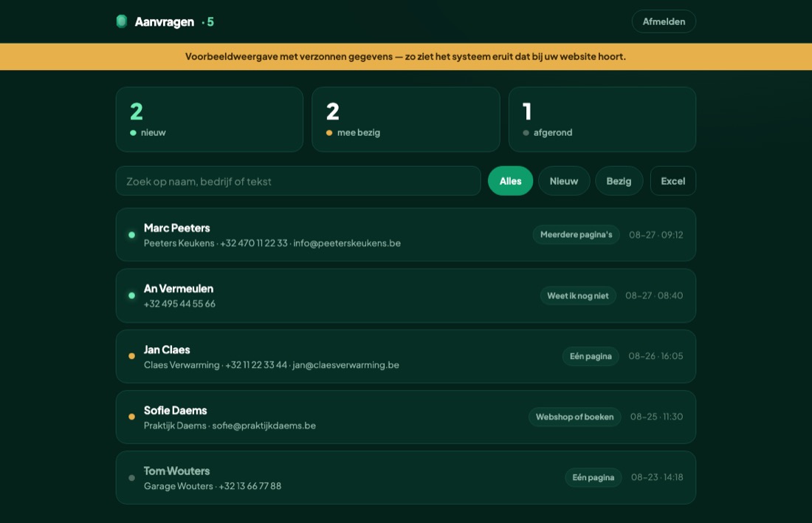This screenshot has width=812, height=523.
Task: Open the 1 afgerond stats card
Action: click(x=602, y=119)
